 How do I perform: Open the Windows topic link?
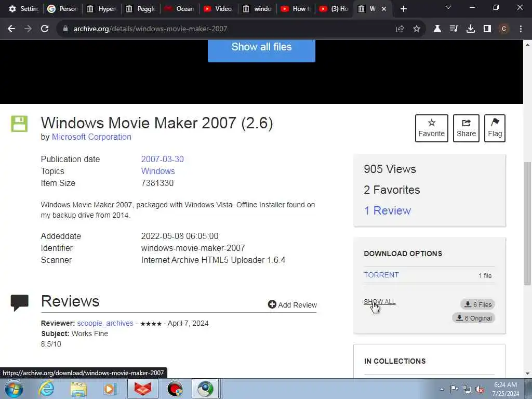[158, 171]
